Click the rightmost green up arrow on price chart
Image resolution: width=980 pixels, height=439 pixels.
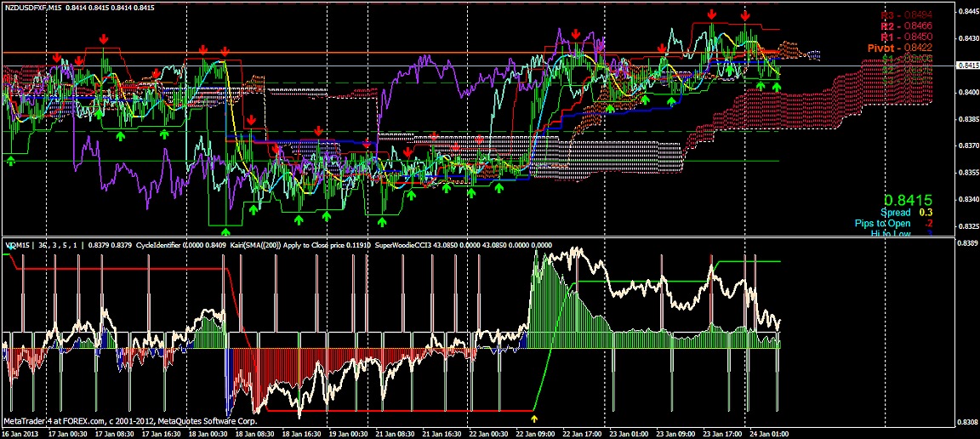pos(777,85)
